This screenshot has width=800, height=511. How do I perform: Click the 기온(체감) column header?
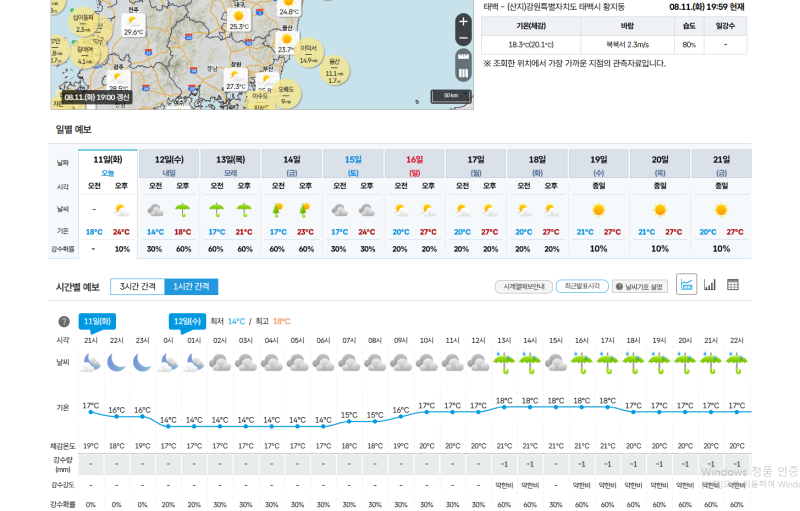tap(531, 25)
